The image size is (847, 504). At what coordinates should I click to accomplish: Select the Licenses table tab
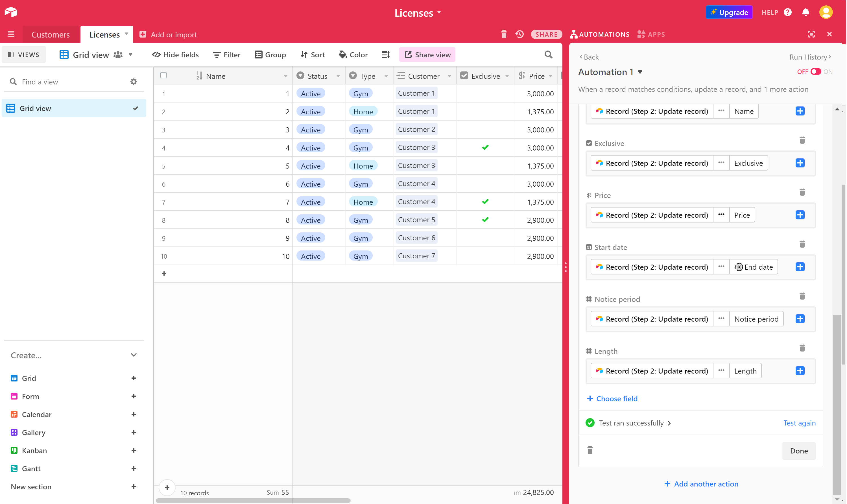tap(104, 34)
